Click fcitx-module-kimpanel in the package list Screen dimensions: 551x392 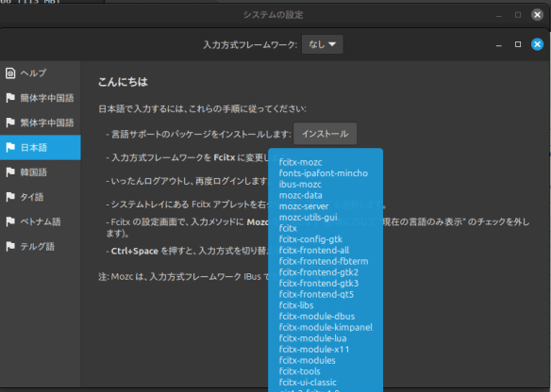(326, 328)
